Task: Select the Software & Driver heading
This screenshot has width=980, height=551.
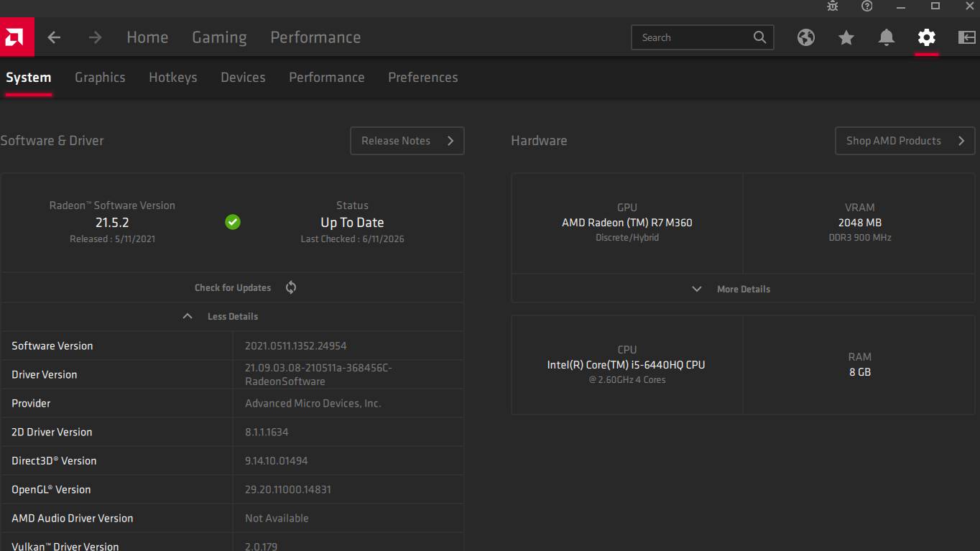Action: pyautogui.click(x=52, y=141)
